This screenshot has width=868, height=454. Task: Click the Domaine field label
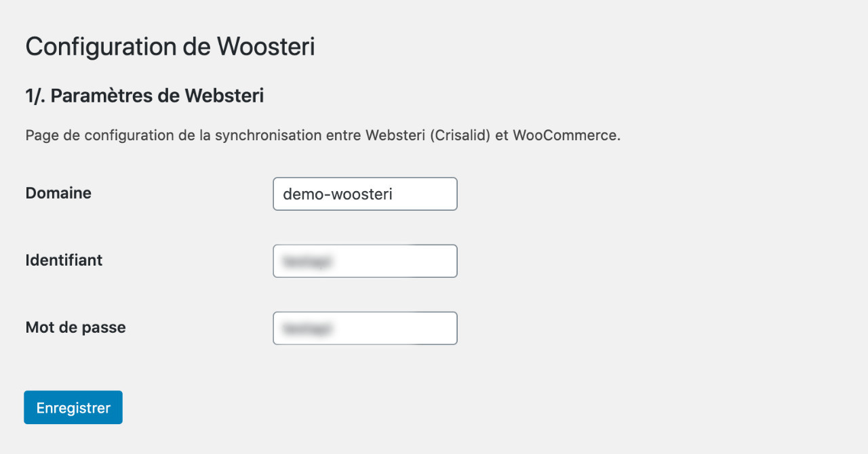[58, 193]
